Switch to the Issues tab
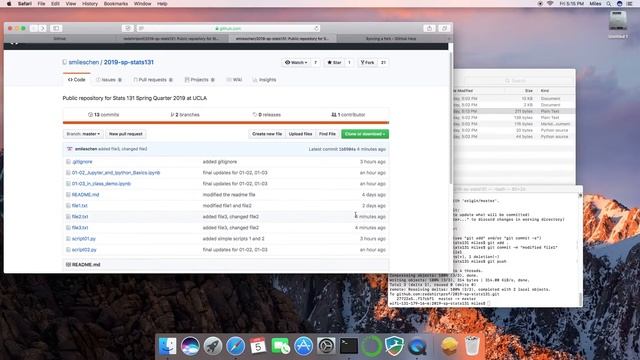The height and width of the screenshot is (360, 640). pyautogui.click(x=109, y=80)
